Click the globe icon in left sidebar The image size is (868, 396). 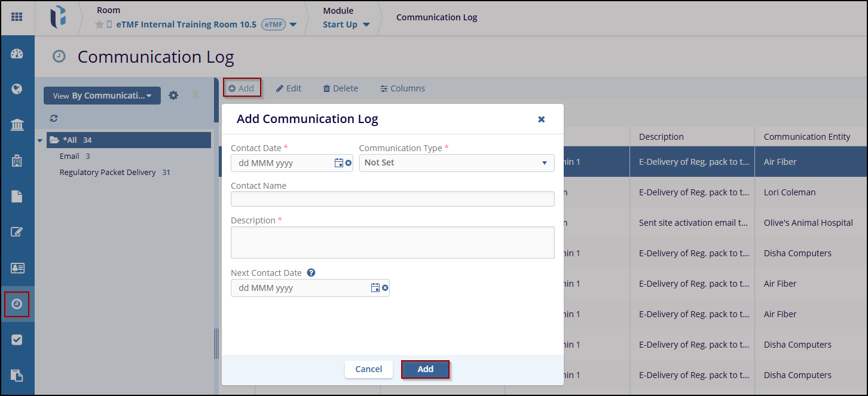pyautogui.click(x=17, y=89)
